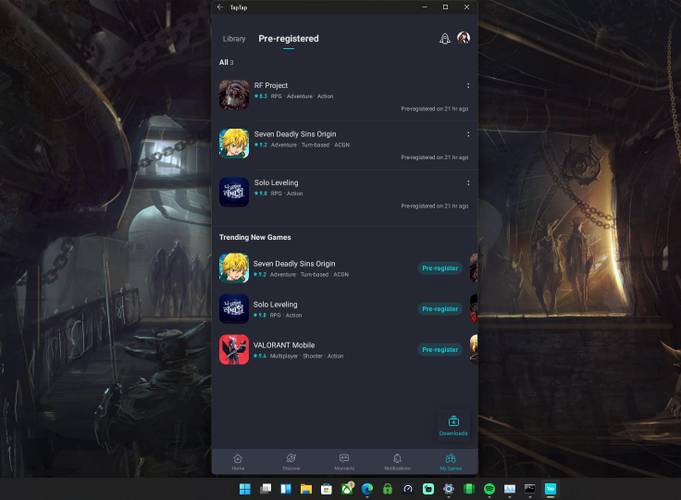Click the VALORANT Mobile title
Image resolution: width=681 pixels, height=500 pixels.
tap(284, 345)
